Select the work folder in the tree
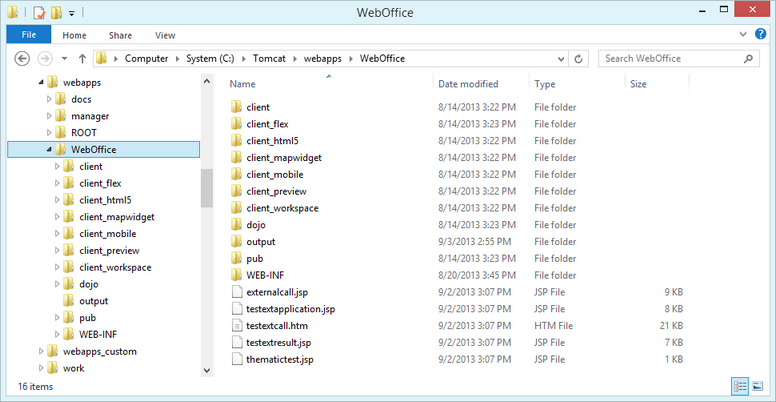This screenshot has width=776, height=402. 74,368
